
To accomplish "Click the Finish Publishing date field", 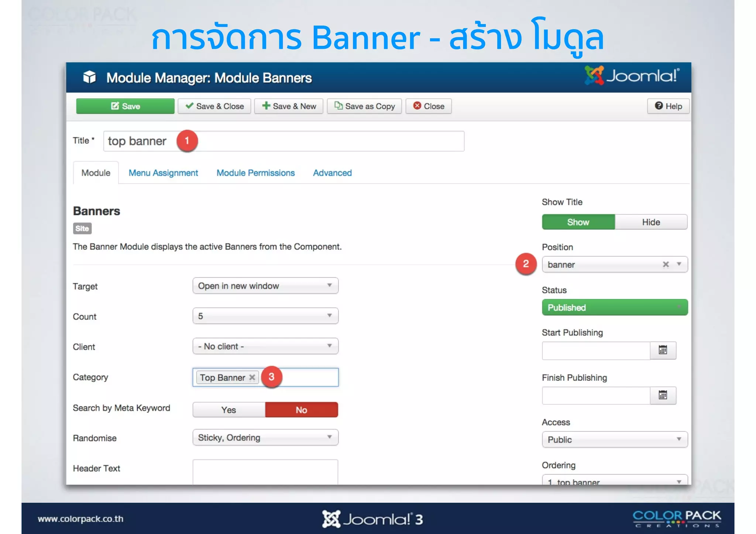I will [x=596, y=395].
